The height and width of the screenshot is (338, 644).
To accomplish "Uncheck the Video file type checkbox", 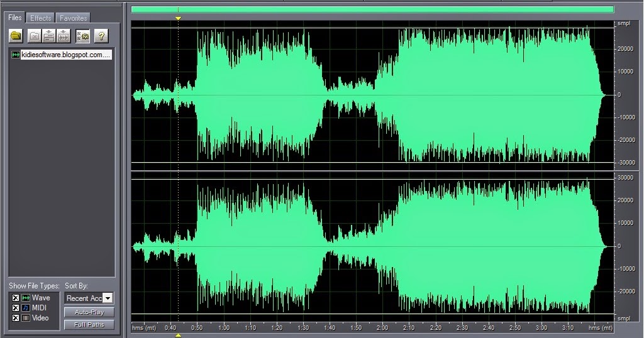I will pyautogui.click(x=16, y=318).
